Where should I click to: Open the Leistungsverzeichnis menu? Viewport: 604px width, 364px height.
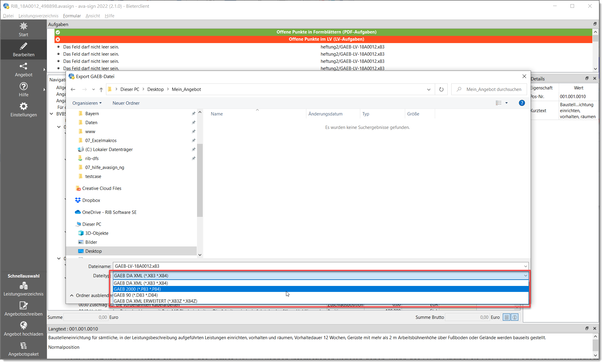pos(38,16)
